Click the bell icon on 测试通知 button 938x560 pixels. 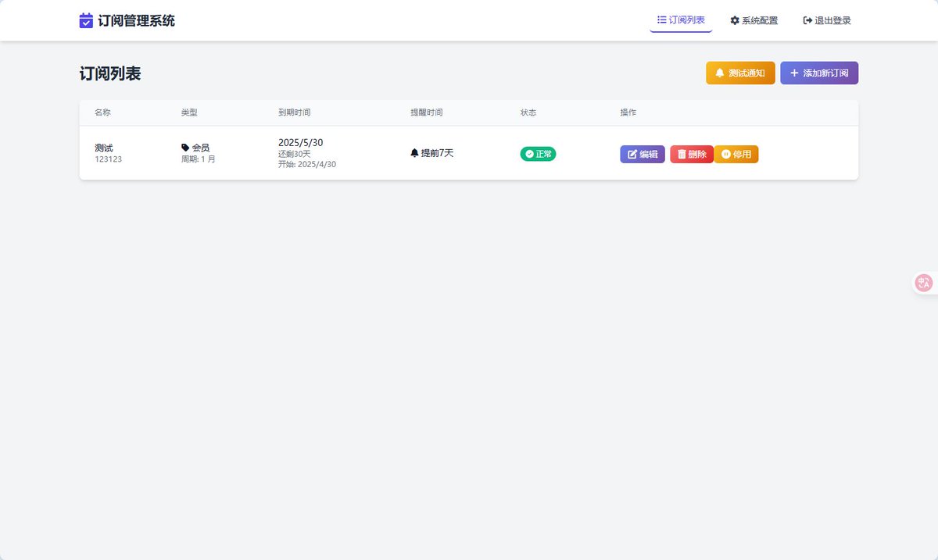click(721, 72)
